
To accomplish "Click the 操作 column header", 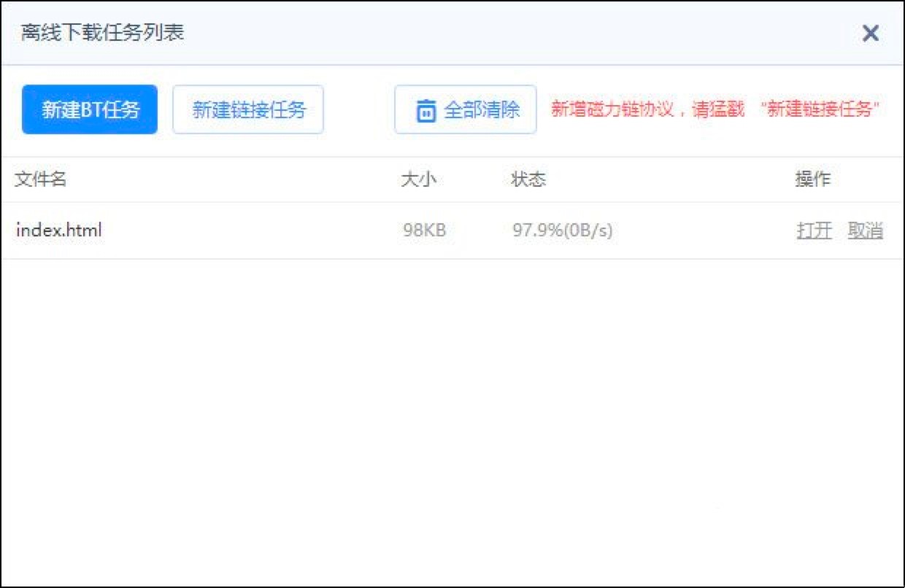I will [813, 179].
